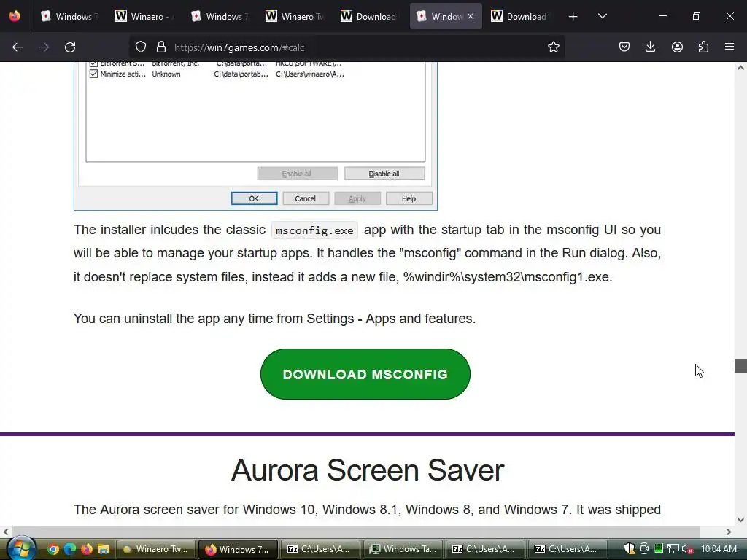Screen dimensions: 747x560
Task: Click the forward navigation arrow
Action: tap(44, 47)
